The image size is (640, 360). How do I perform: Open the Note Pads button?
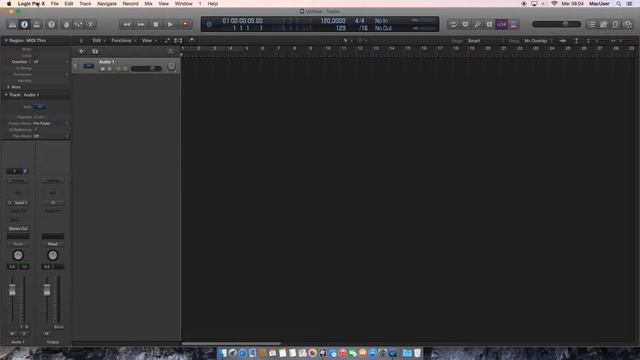tap(603, 24)
